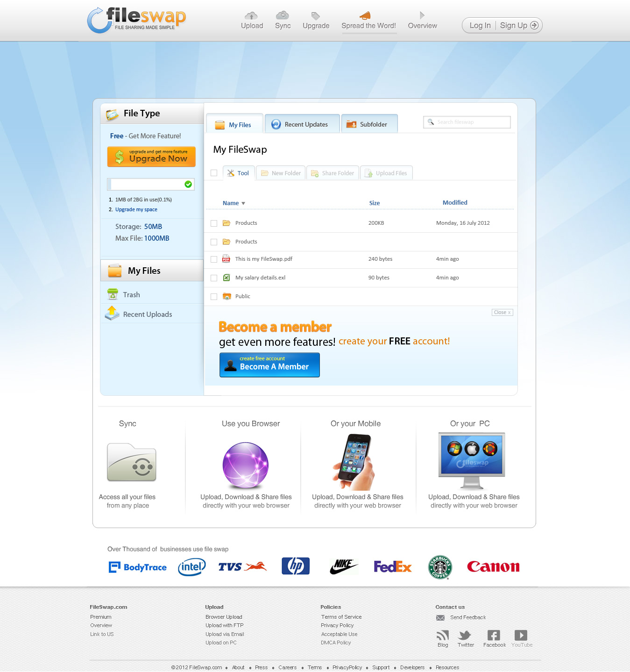Expand the Overview arrow in top navigation
This screenshot has height=672, width=630.
[422, 15]
